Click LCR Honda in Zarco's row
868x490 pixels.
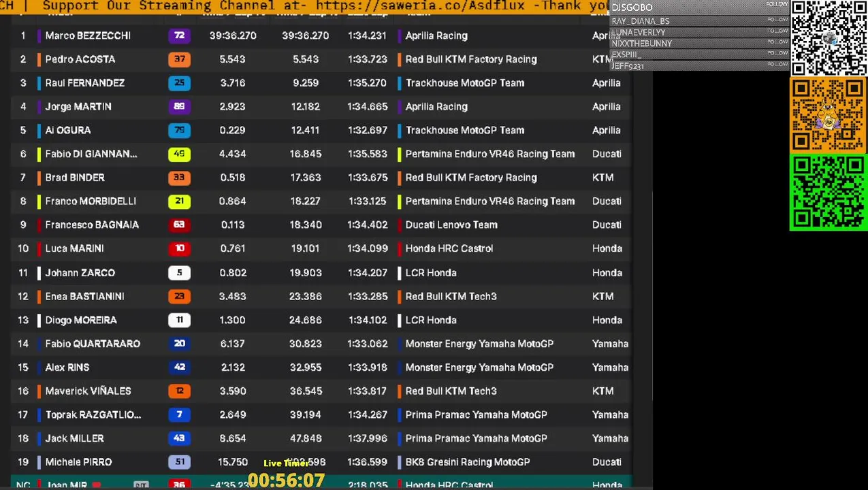tap(431, 273)
